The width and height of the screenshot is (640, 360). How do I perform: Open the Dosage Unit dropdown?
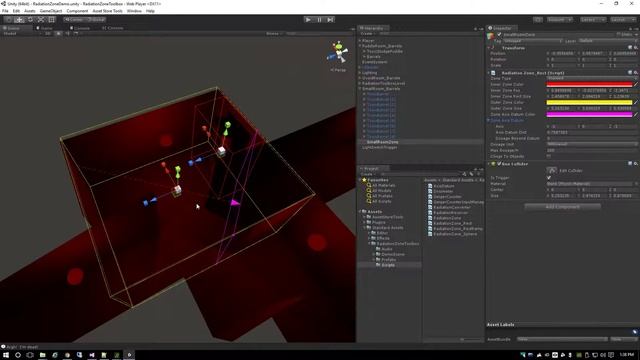pos(592,144)
